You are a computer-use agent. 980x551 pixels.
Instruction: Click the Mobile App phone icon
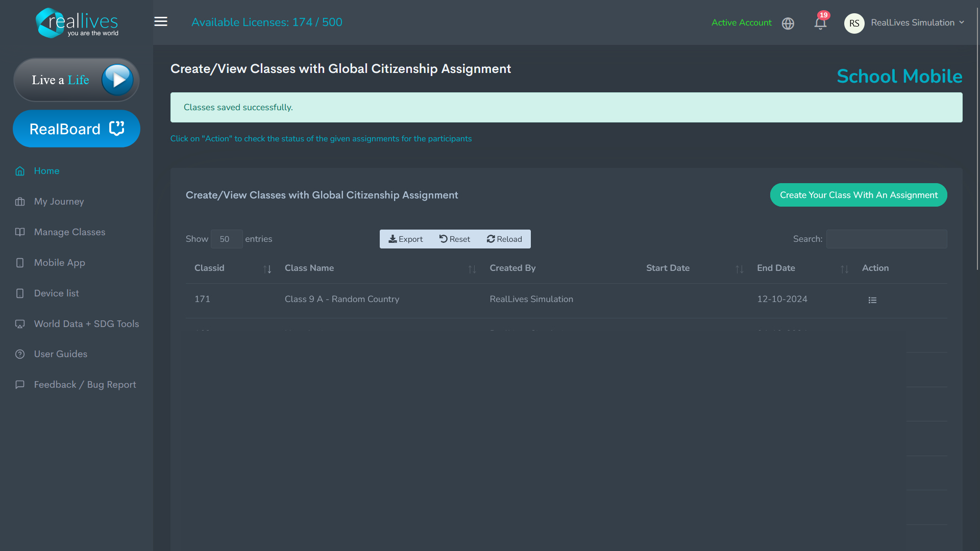click(20, 263)
